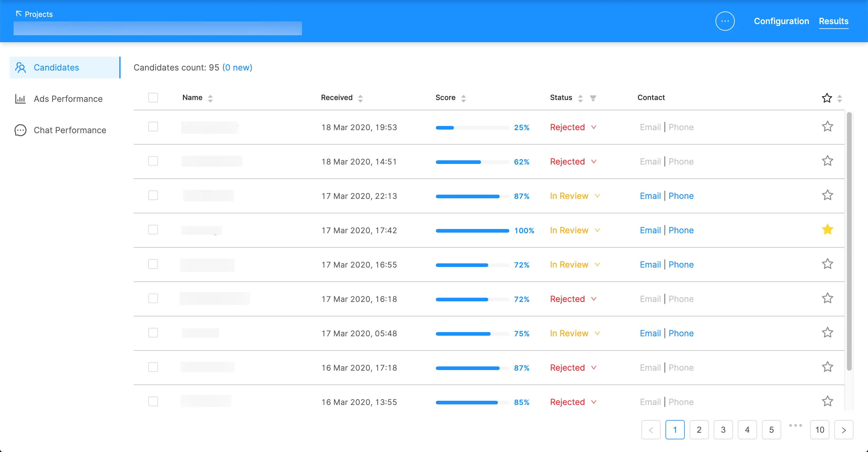Switch to the Configuration tab

click(x=781, y=21)
